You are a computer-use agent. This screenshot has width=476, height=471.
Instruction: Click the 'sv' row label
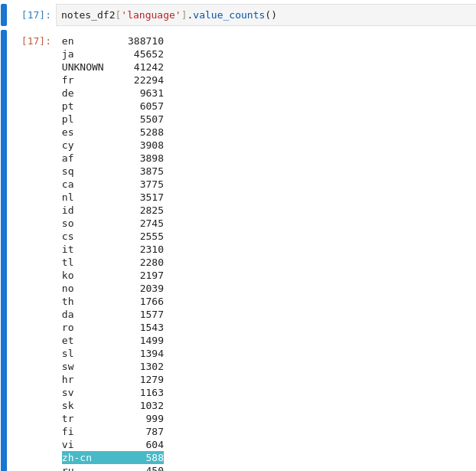tap(67, 393)
